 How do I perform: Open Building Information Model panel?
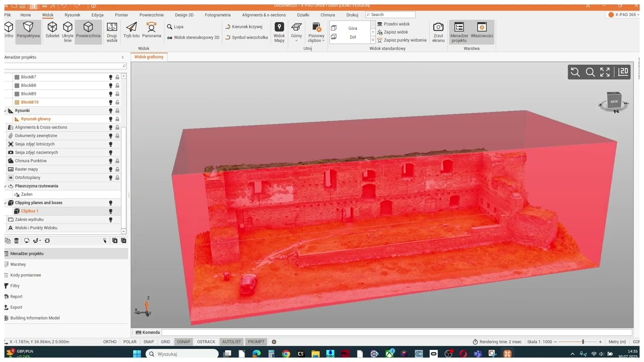[35, 318]
